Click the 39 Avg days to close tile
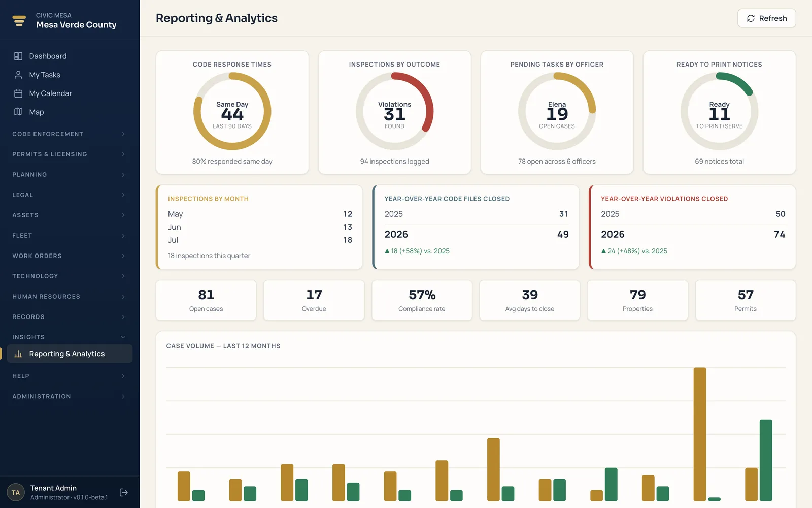 tap(530, 300)
